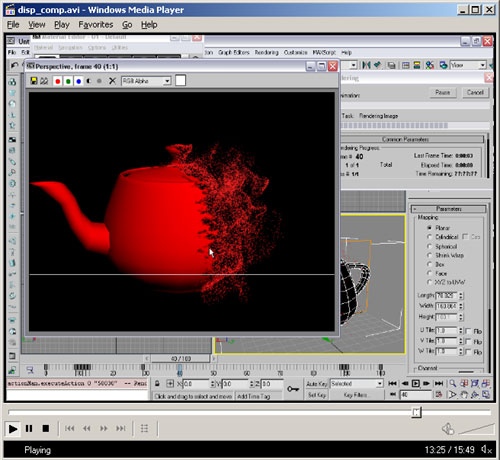Toggle the green channel button
This screenshot has height=460, width=500.
[x=68, y=81]
